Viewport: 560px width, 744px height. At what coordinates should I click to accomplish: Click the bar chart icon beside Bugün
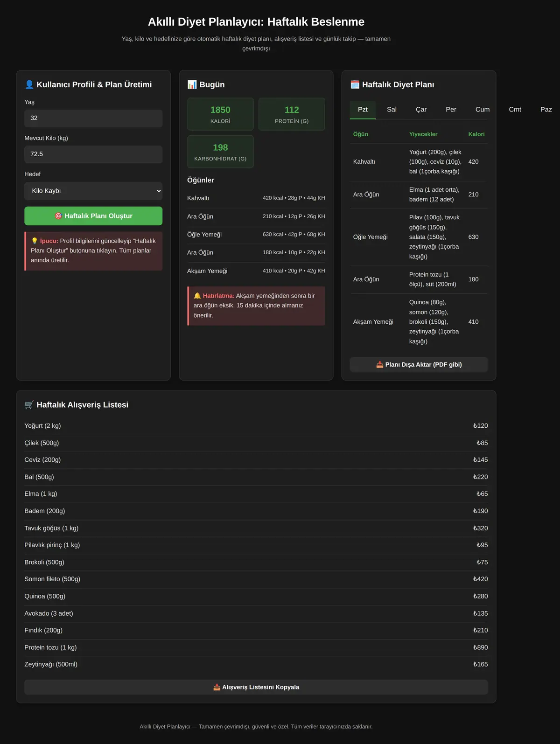(x=192, y=84)
